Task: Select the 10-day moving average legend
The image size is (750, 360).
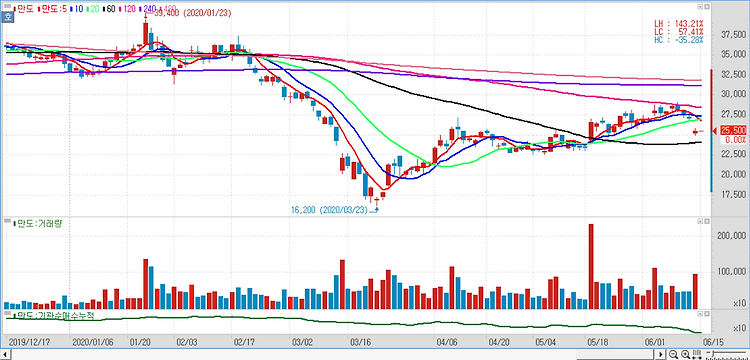Action: point(77,9)
